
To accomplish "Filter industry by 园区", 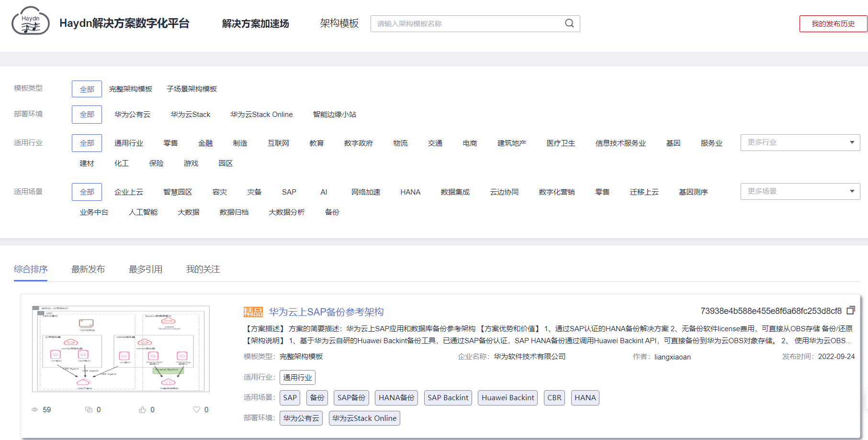I will (x=225, y=163).
